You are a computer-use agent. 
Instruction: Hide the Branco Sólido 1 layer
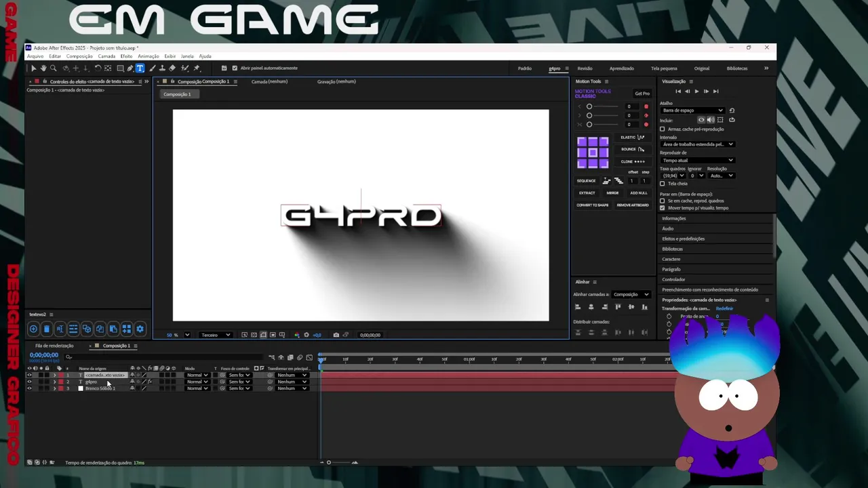[x=28, y=388]
